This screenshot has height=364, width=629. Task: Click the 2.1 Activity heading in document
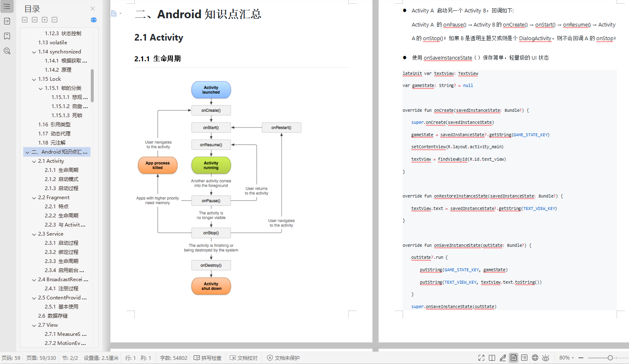tap(159, 38)
